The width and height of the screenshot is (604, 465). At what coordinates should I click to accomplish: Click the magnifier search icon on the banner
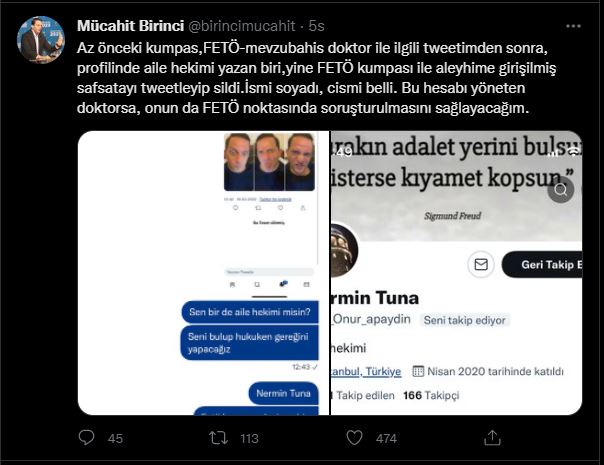(x=561, y=190)
